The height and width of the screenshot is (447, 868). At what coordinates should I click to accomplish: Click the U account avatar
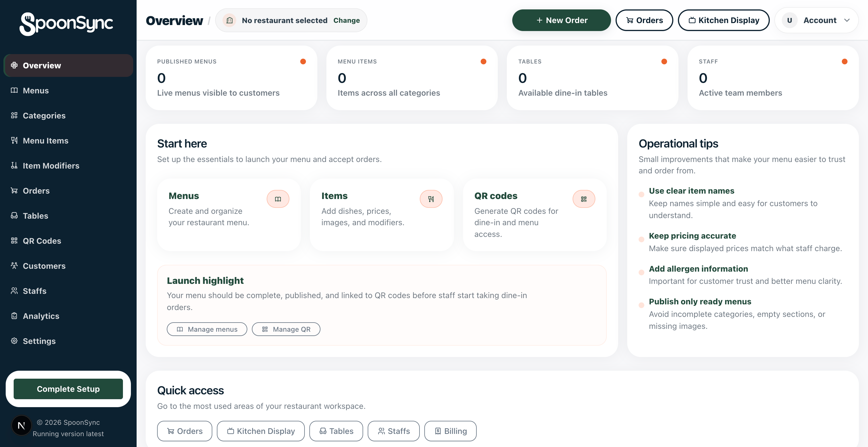tap(789, 20)
